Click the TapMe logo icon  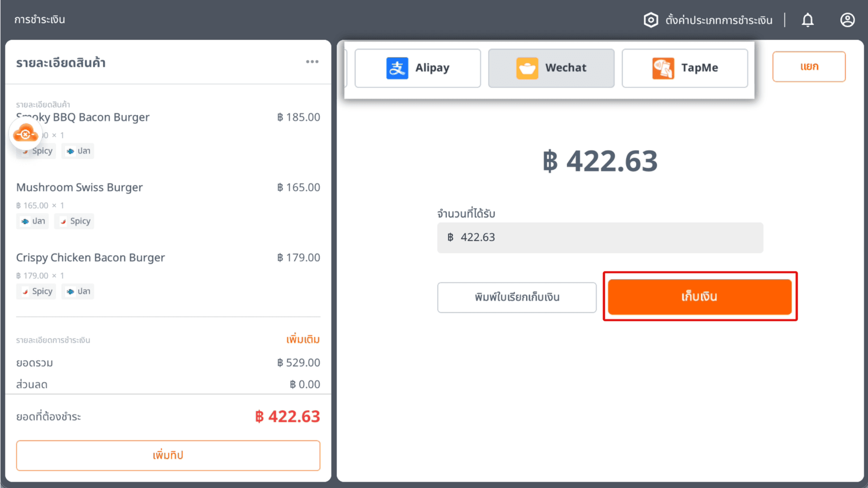click(663, 68)
